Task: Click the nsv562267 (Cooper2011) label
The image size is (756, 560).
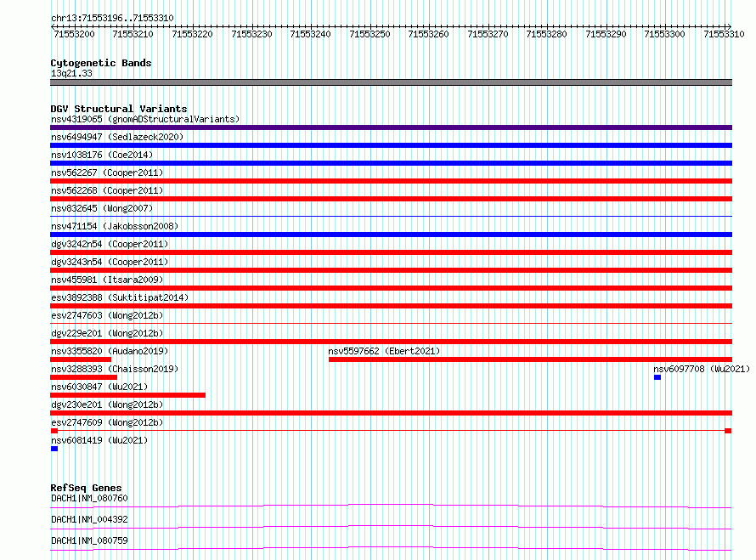Action: click(107, 173)
